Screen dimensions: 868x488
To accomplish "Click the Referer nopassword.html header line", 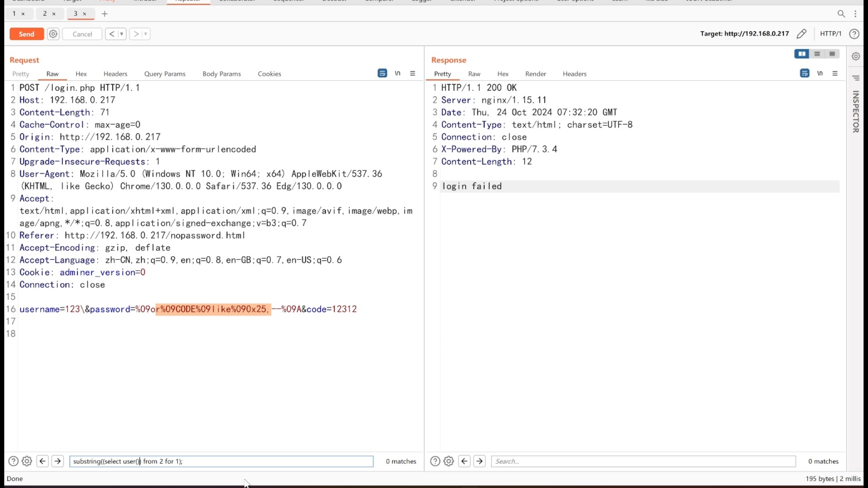I will click(x=132, y=235).
